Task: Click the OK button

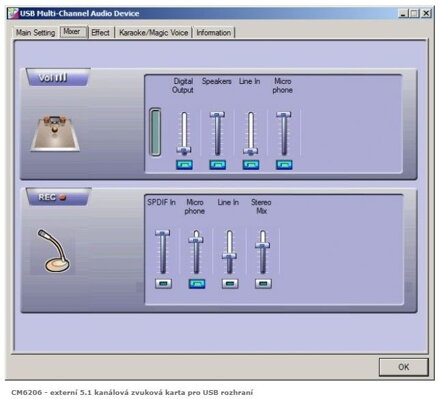Action: coord(404,367)
